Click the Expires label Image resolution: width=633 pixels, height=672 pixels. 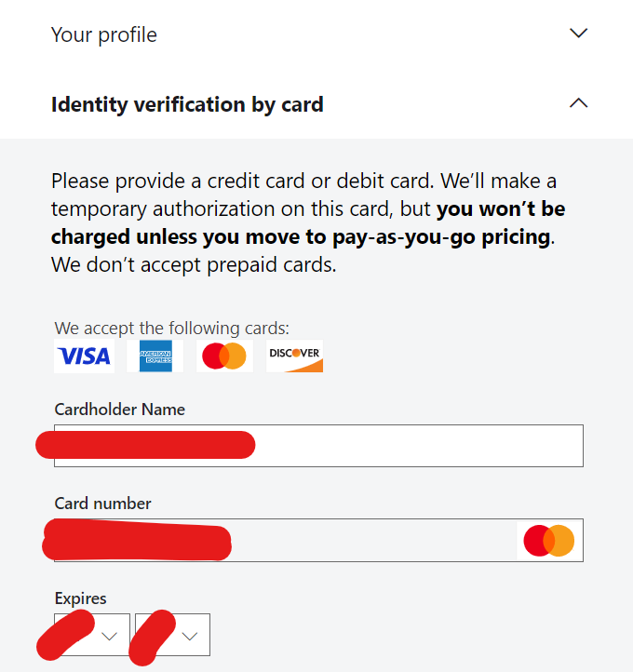coord(81,598)
